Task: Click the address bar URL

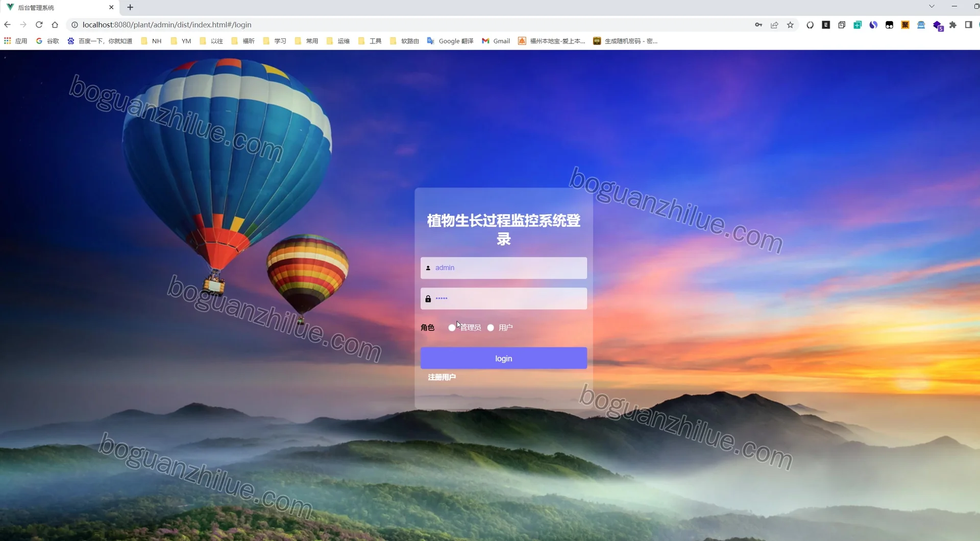Action: pos(167,25)
